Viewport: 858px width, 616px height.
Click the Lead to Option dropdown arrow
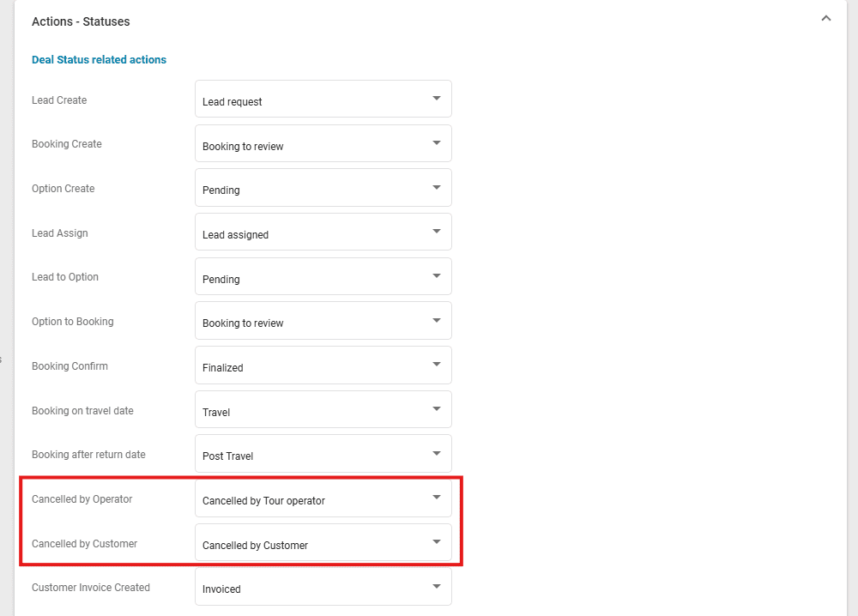click(x=436, y=276)
